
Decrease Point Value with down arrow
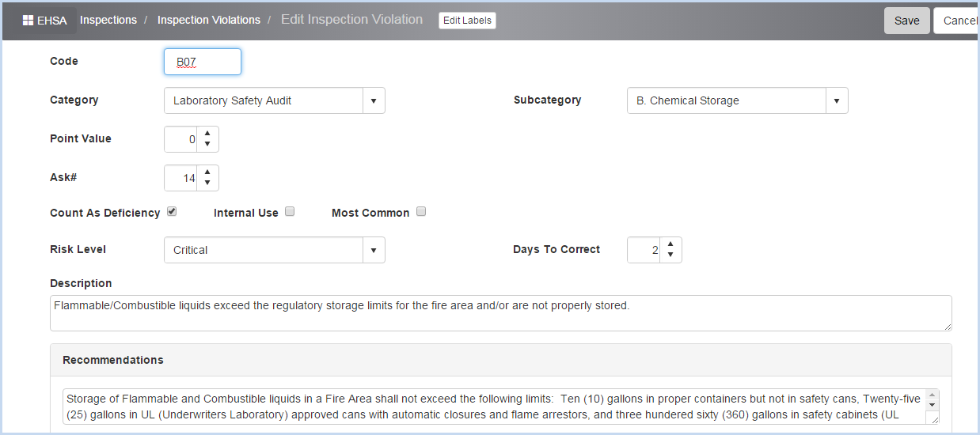click(207, 144)
